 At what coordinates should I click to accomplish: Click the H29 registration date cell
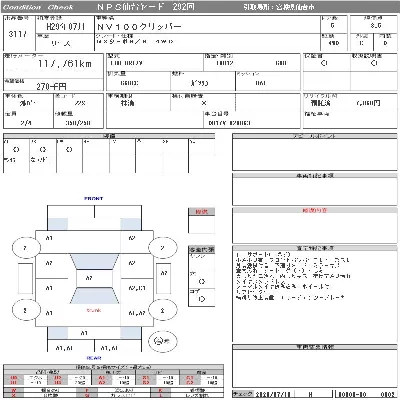(x=65, y=26)
